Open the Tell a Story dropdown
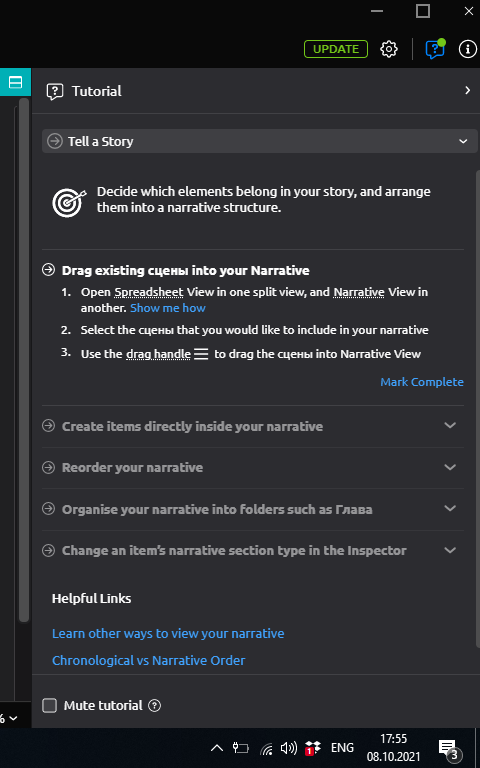 (x=260, y=142)
